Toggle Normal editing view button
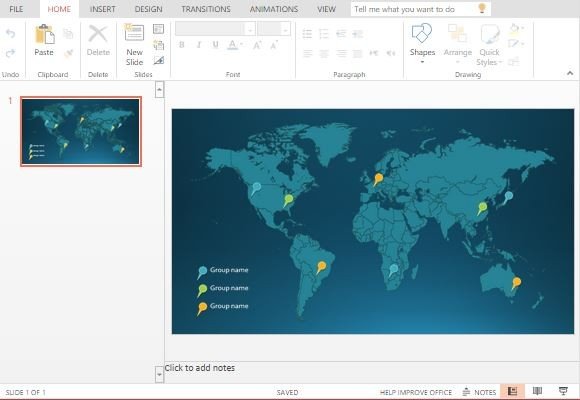 (512, 391)
